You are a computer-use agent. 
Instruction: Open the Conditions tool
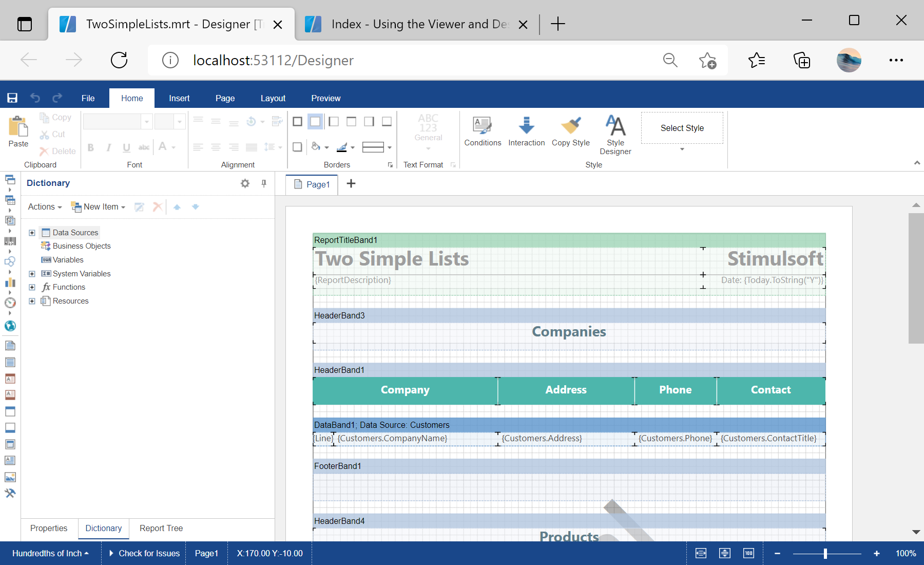coord(483,131)
